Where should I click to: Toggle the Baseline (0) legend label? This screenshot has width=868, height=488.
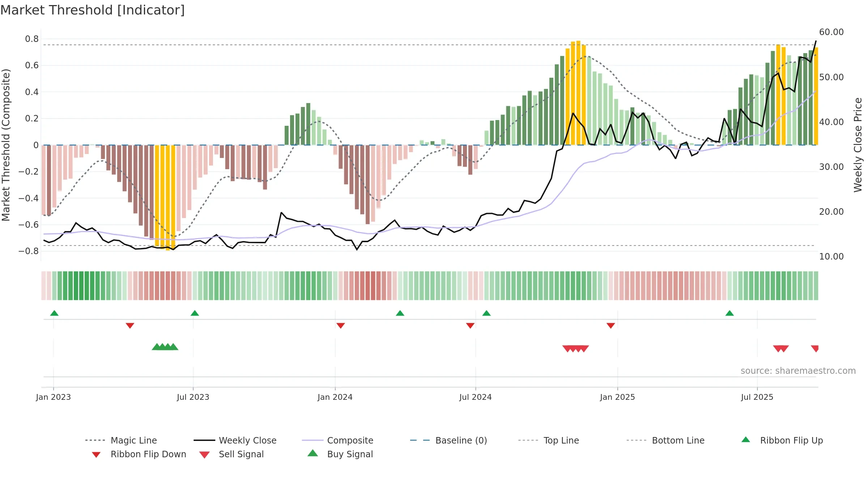[461, 440]
